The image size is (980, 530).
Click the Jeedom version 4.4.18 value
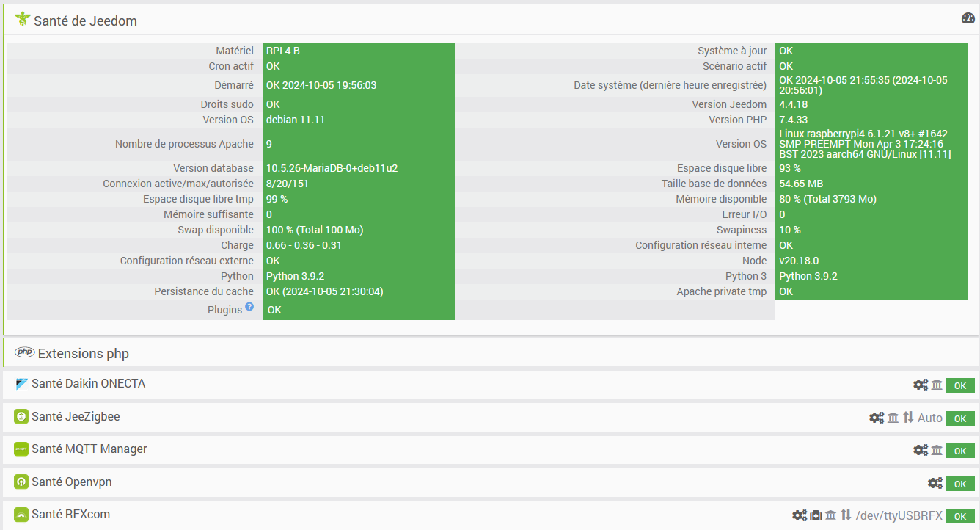(x=793, y=104)
